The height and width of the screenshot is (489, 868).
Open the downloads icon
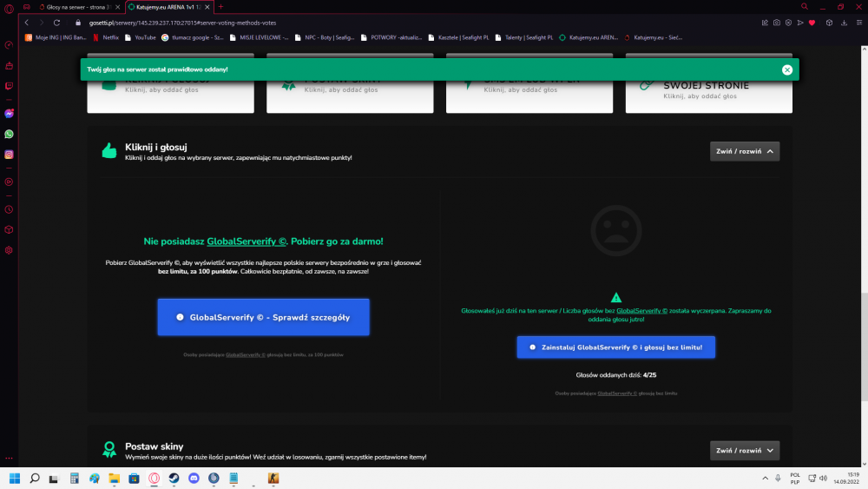click(845, 23)
